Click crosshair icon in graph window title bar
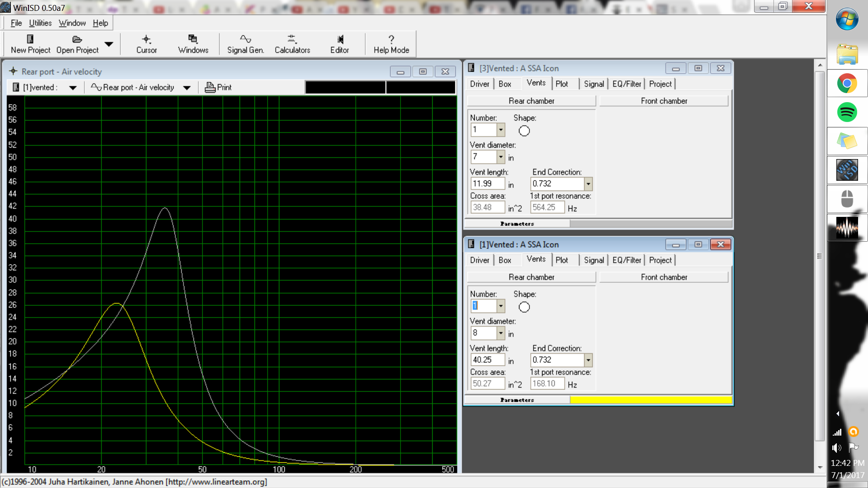 (13, 71)
